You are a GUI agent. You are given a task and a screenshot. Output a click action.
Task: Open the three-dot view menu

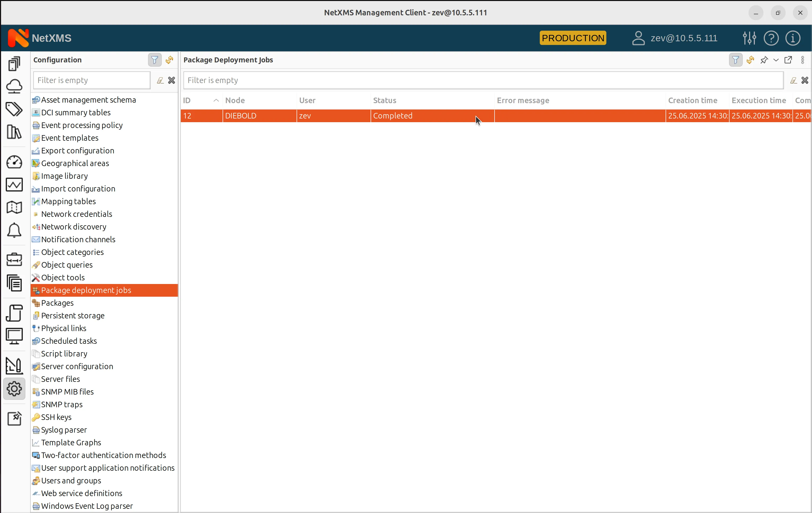click(802, 60)
